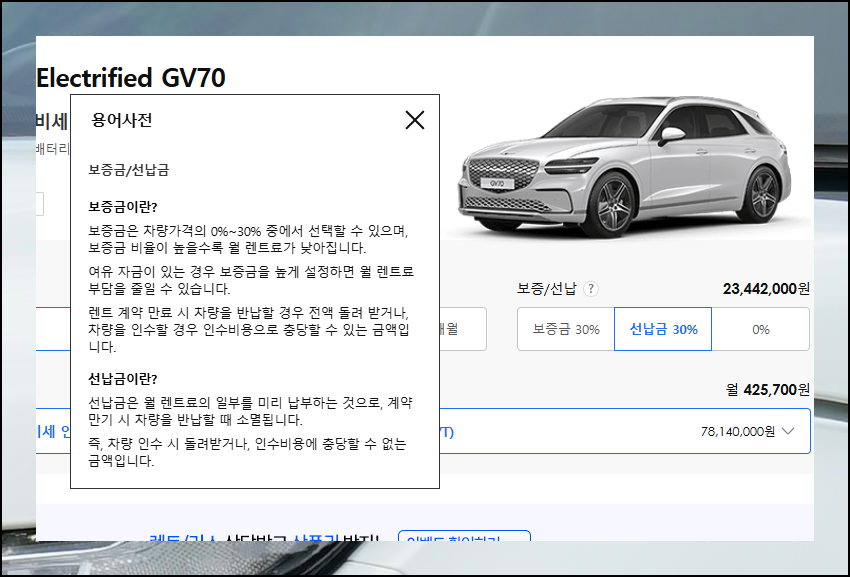Screen dimensions: 850x577
Task: Click the 용어사전 popup title
Action: [122, 120]
